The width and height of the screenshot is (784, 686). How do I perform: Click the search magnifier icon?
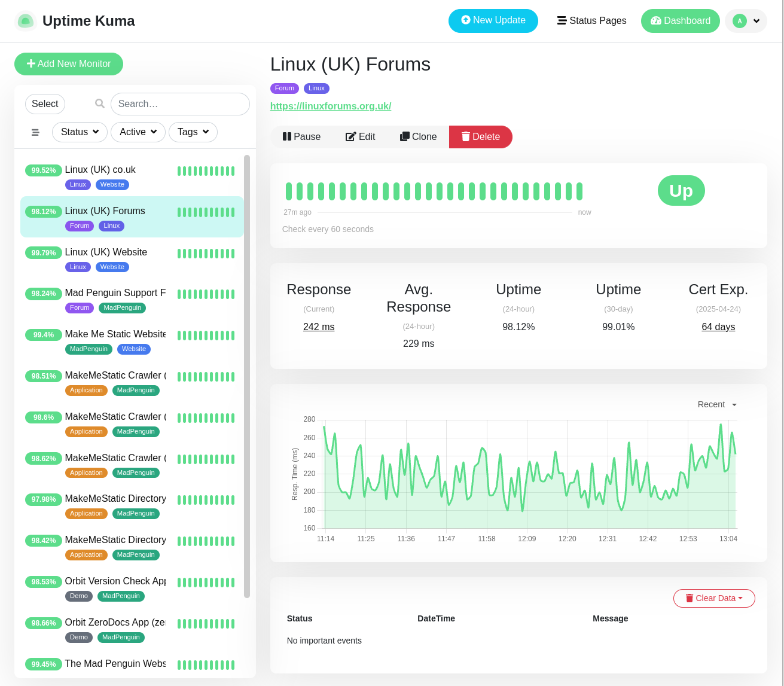pyautogui.click(x=100, y=103)
